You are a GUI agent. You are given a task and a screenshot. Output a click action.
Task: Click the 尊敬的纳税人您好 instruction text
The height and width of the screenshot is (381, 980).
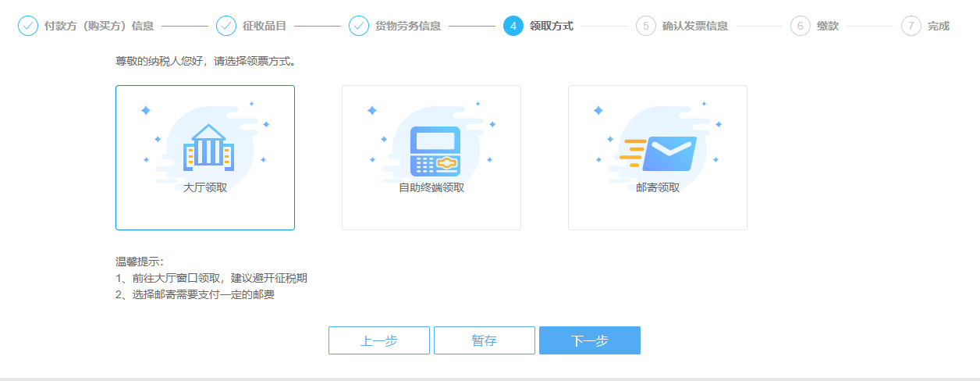point(205,60)
